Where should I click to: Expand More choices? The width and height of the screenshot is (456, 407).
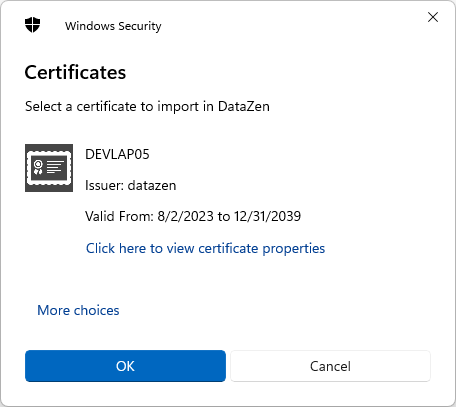[x=78, y=310]
